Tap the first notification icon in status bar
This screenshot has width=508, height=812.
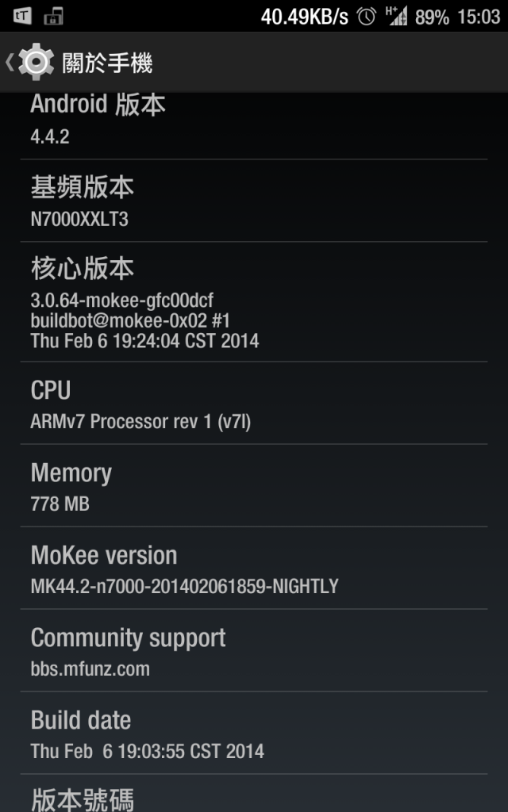pos(21,16)
